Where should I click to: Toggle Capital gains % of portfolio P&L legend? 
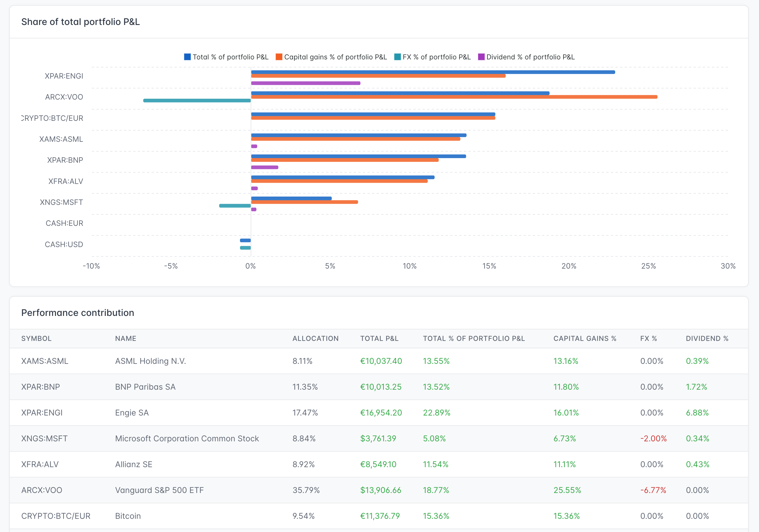click(x=331, y=57)
